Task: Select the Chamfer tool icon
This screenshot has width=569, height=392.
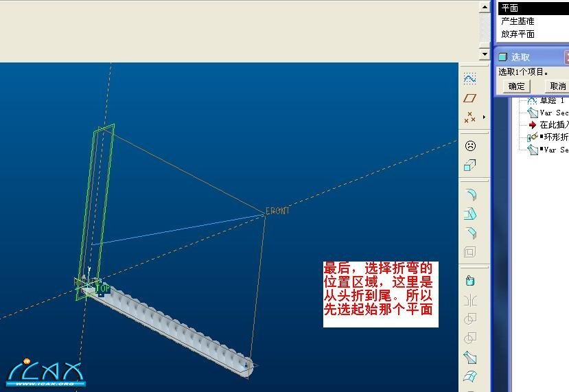Action: pos(471,233)
